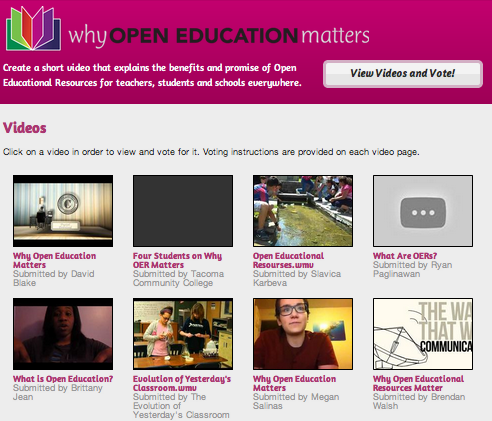This screenshot has height=421, width=492.
Task: Click 'Submitted by Slavica Karbeva' text
Action: point(297,278)
